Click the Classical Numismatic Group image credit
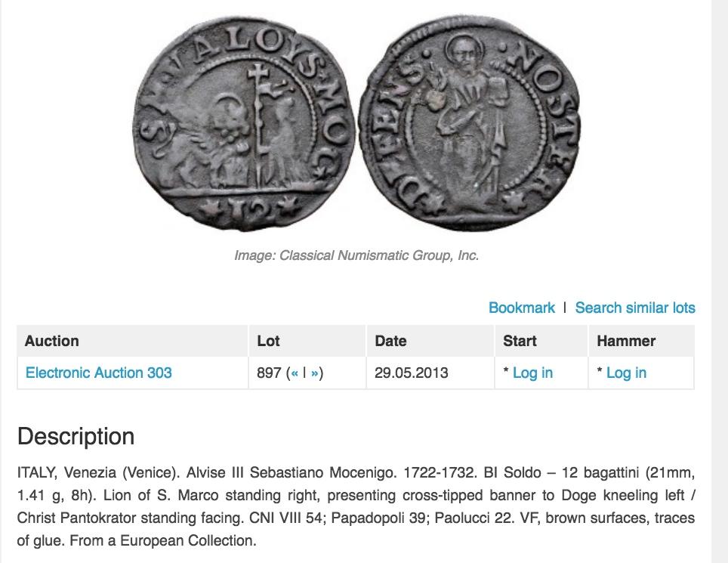This screenshot has height=563, width=728. tap(356, 255)
